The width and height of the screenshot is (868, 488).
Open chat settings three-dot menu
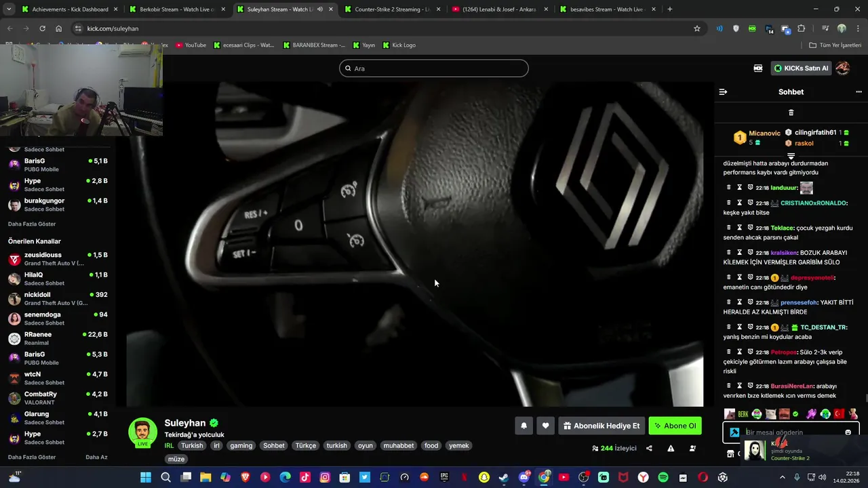[859, 91]
